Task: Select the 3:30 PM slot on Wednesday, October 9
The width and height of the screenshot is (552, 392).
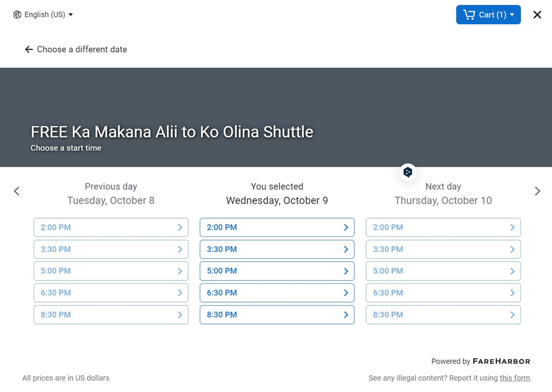Action: (277, 250)
